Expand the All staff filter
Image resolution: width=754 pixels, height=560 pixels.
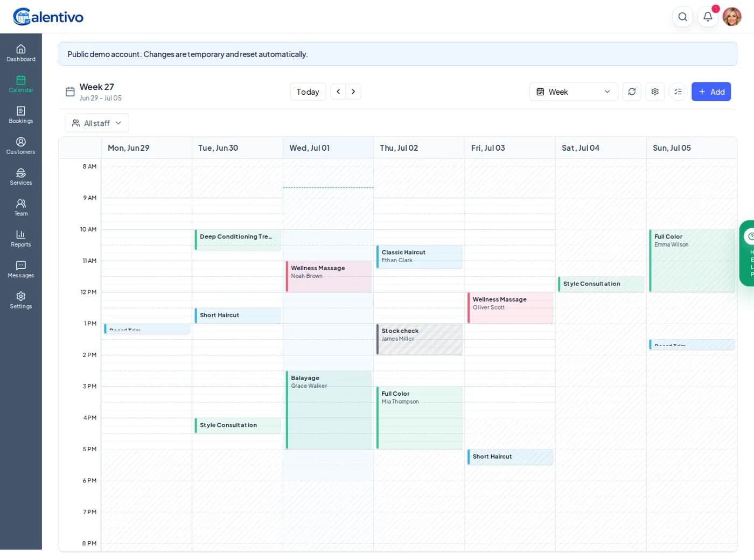[x=97, y=123]
